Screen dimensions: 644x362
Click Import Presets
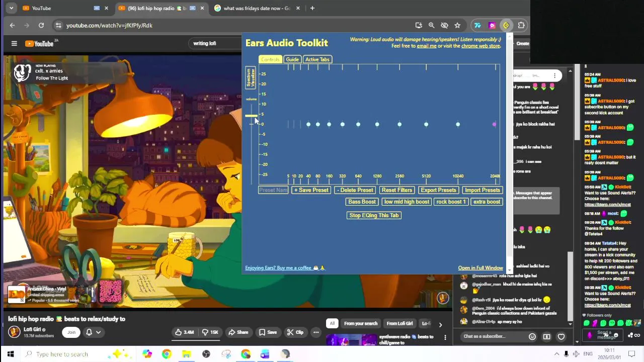482,190
